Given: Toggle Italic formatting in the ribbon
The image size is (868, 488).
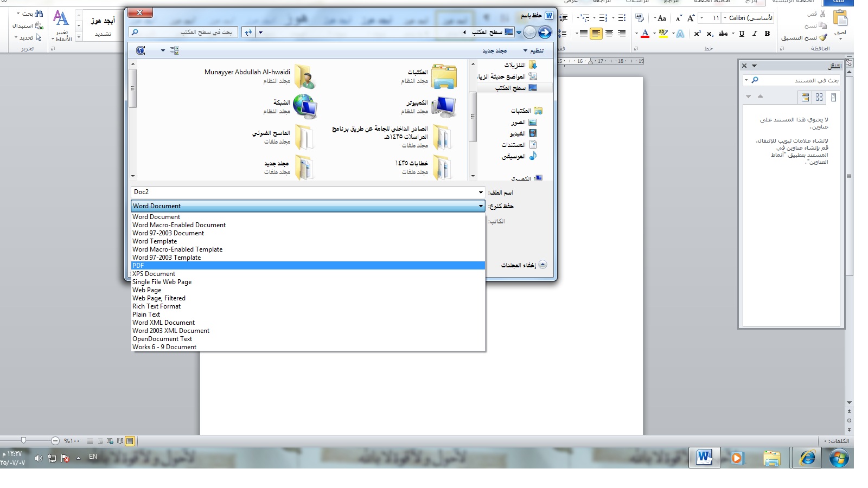Looking at the screenshot, I should pyautogui.click(x=755, y=34).
